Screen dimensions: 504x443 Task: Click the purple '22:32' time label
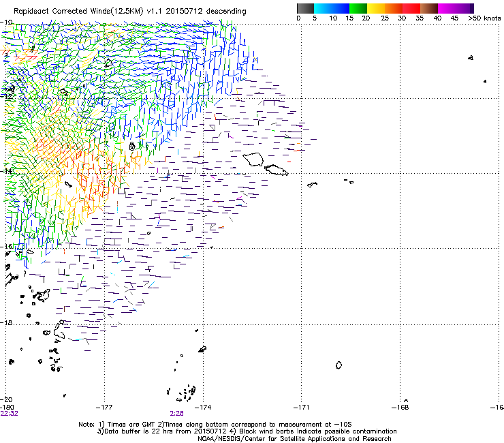click(x=10, y=414)
